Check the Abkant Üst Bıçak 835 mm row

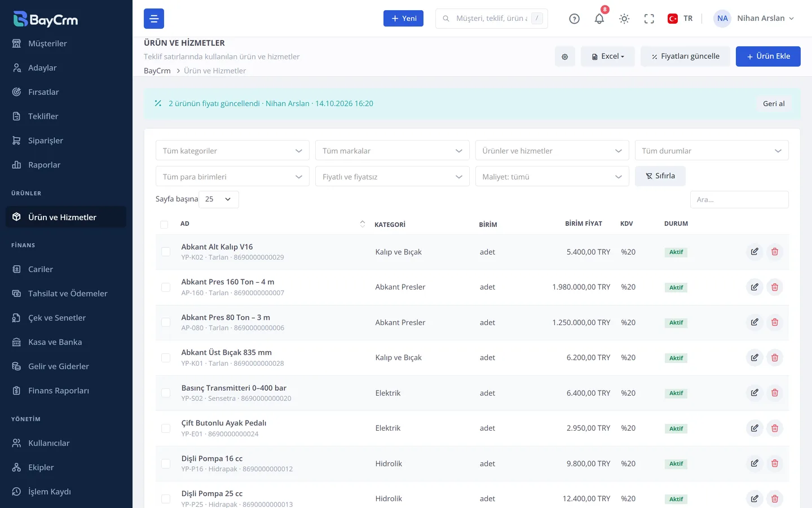166,358
